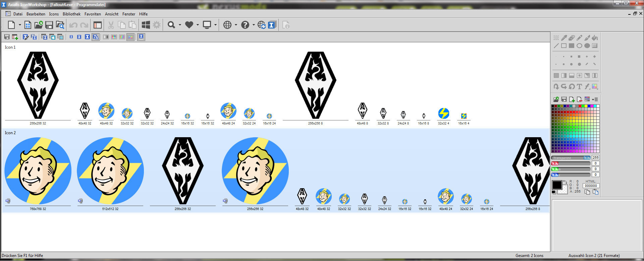Click the open file folder icon

click(39, 25)
